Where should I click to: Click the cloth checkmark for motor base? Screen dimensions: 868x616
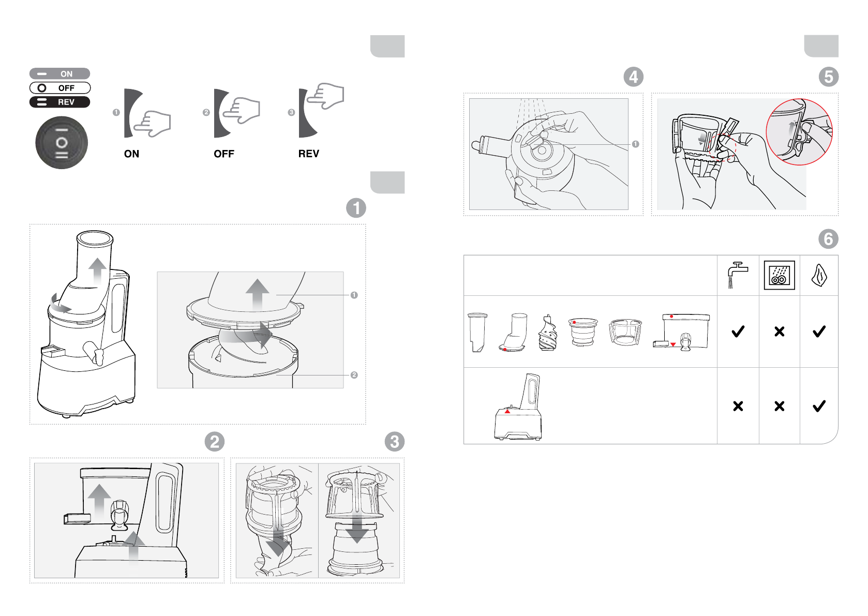[819, 406]
